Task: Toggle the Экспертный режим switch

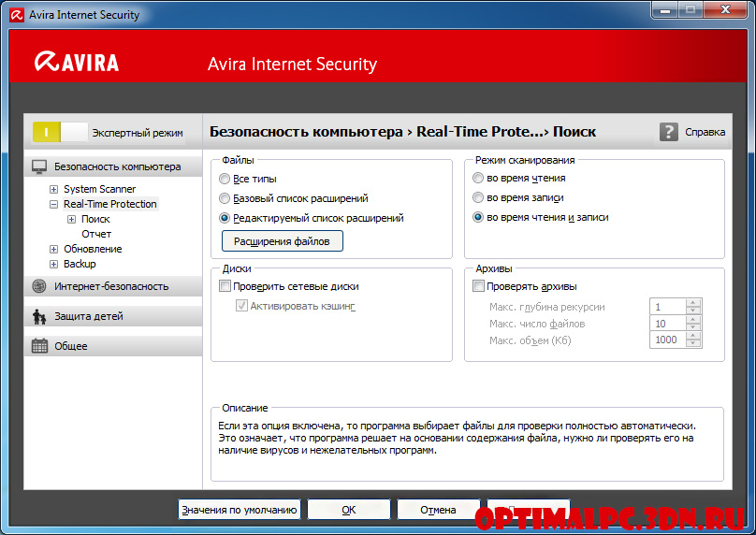Action: 60,132
